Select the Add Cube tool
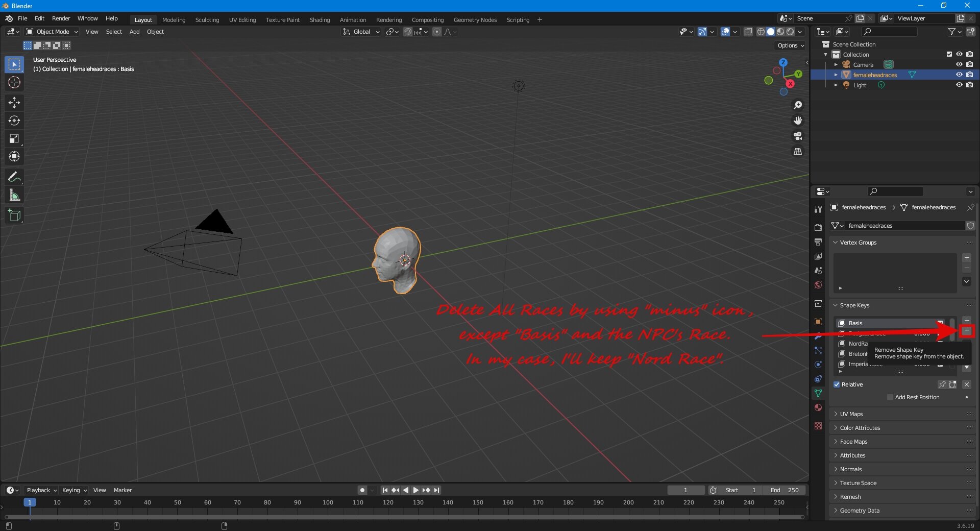Image resolution: width=980 pixels, height=531 pixels. pos(14,215)
